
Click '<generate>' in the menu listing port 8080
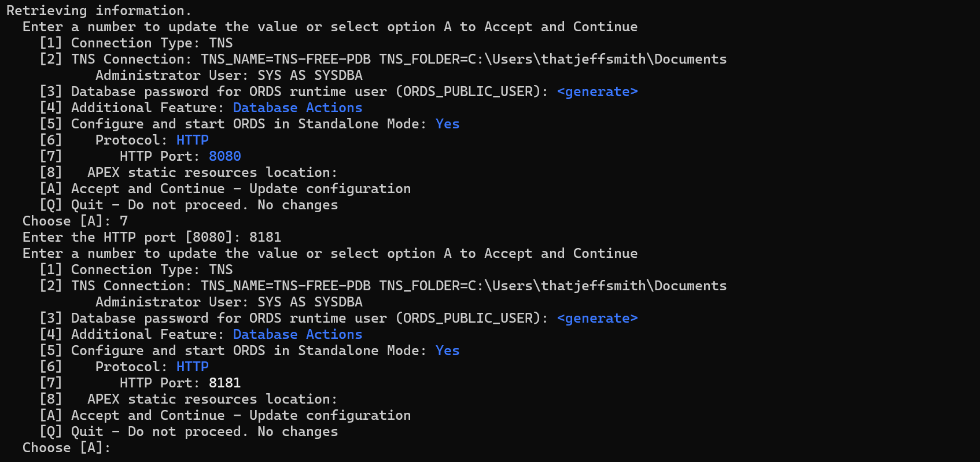598,91
